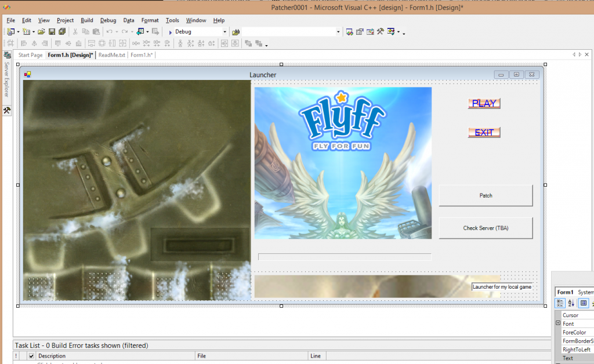
Task: Toggle the checked-status column in Task List
Action: click(31, 356)
